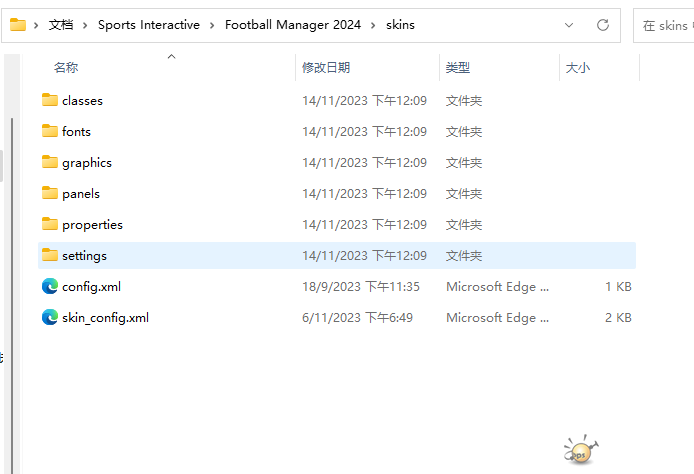The height and width of the screenshot is (474, 694).
Task: Select the panels folder name
Action: coord(81,194)
